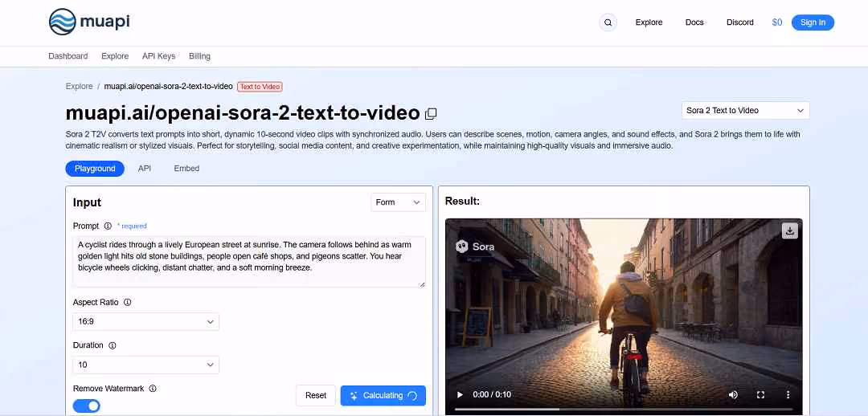Image resolution: width=868 pixels, height=416 pixels.
Task: Open the video player more options menu
Action: pyautogui.click(x=788, y=395)
